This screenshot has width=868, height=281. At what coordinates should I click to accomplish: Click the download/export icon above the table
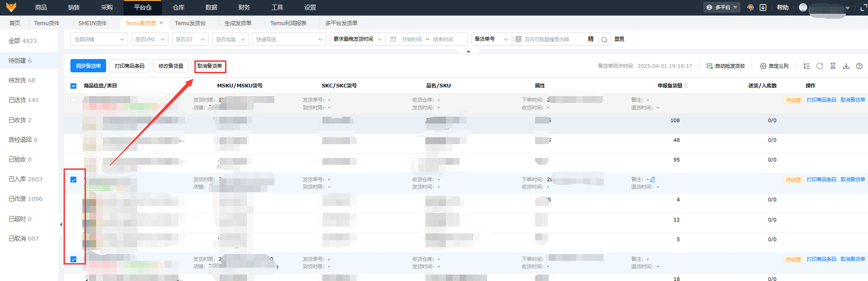[846, 66]
